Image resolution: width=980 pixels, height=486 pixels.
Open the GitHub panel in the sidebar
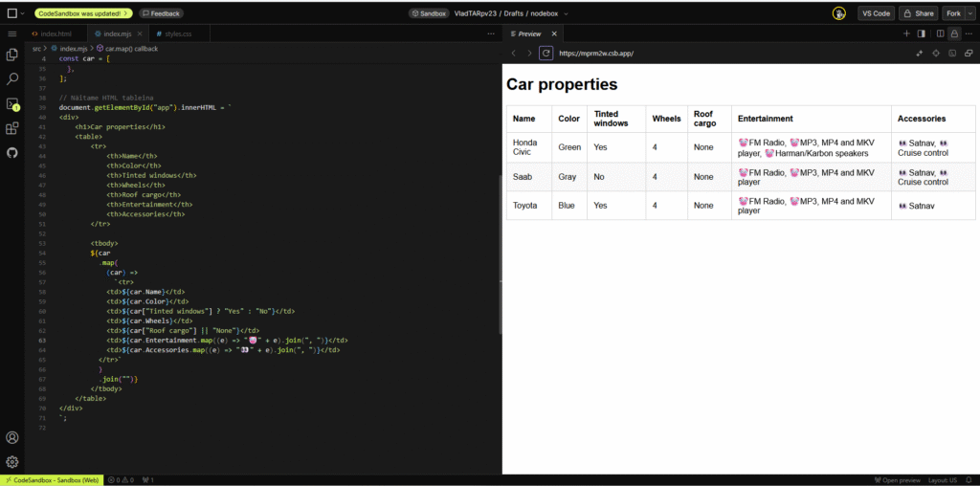click(x=12, y=152)
